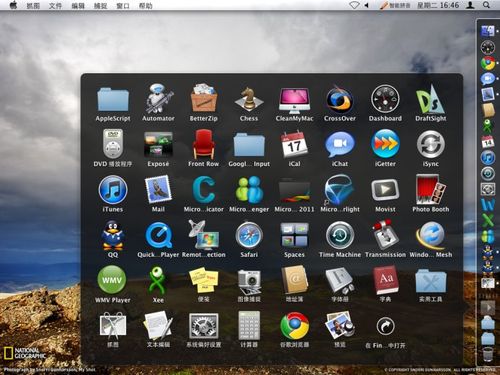Launch the Calculator app
This screenshot has height=375, width=500.
[249, 325]
